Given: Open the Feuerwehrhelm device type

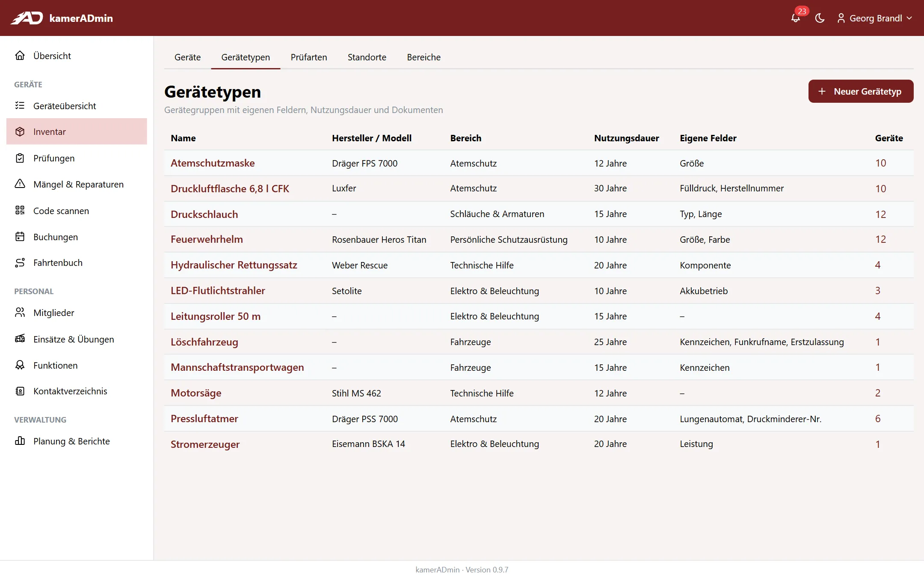Looking at the screenshot, I should pyautogui.click(x=207, y=239).
